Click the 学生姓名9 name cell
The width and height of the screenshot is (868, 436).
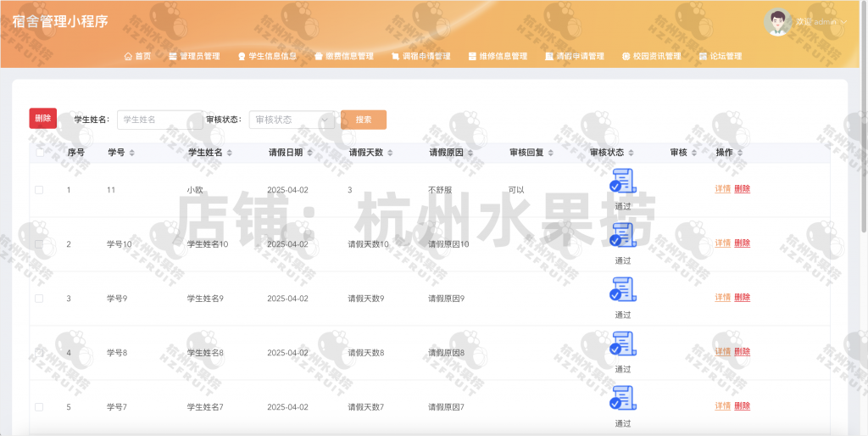click(x=205, y=299)
